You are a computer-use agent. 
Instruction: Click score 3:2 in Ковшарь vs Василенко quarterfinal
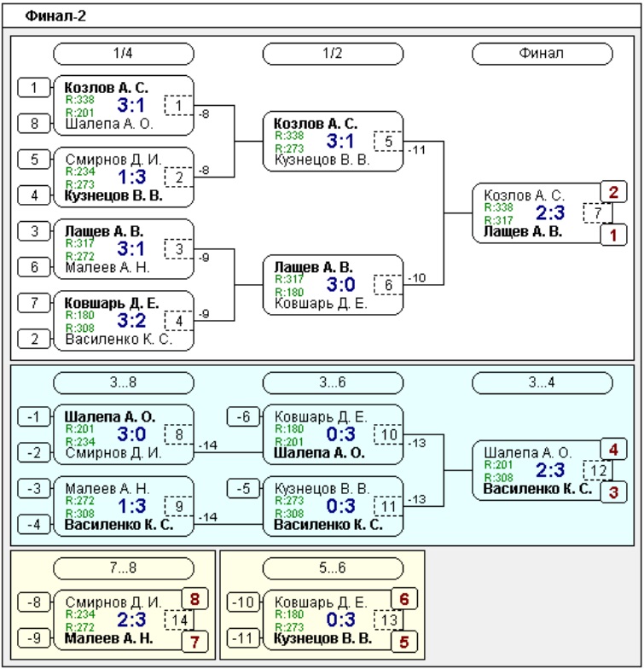(x=131, y=321)
